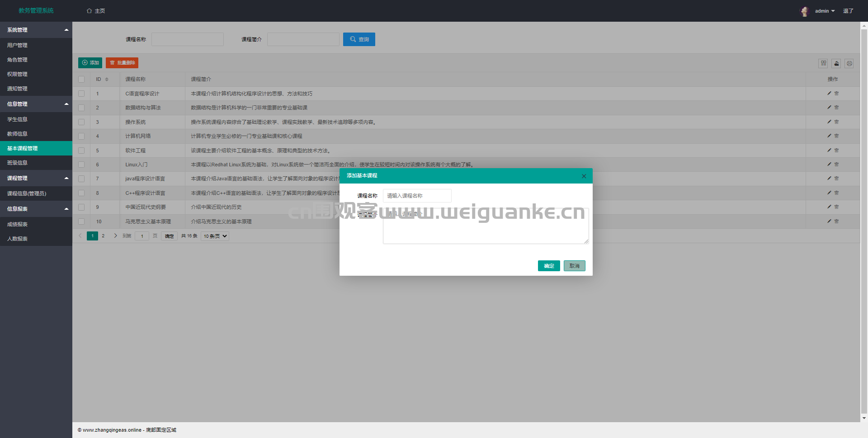
Task: Click delete trash icon for 操作系统 row
Action: tap(836, 122)
